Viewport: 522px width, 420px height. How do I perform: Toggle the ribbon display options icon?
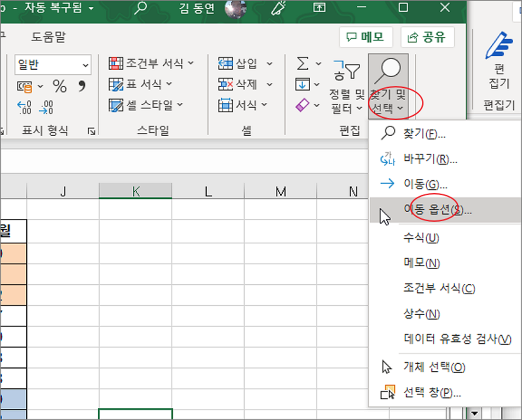coord(319,8)
